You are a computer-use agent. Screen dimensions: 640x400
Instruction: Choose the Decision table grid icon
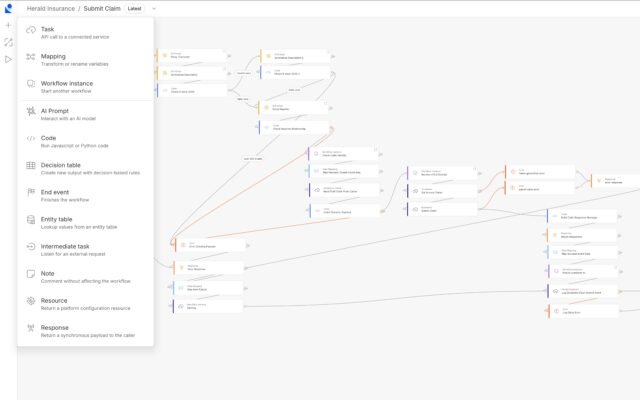pyautogui.click(x=31, y=165)
